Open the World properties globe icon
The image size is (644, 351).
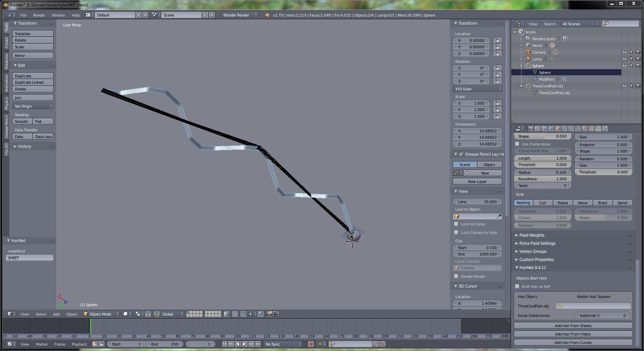point(551,129)
